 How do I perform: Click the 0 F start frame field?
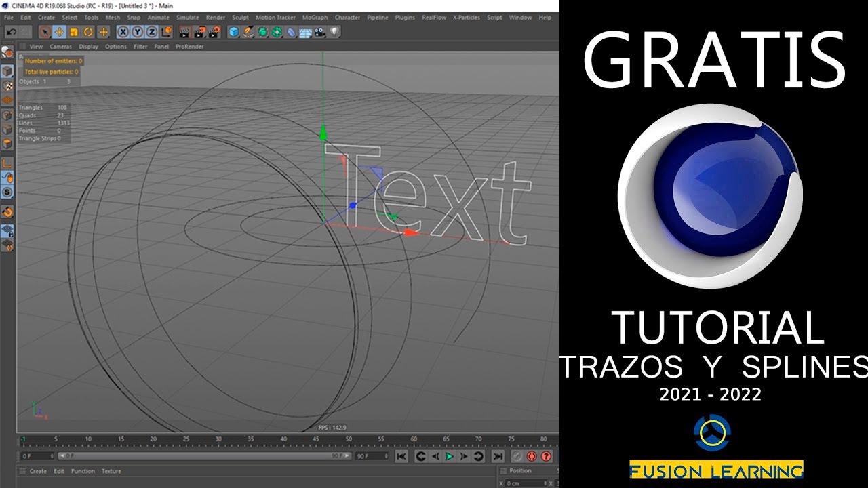point(37,456)
